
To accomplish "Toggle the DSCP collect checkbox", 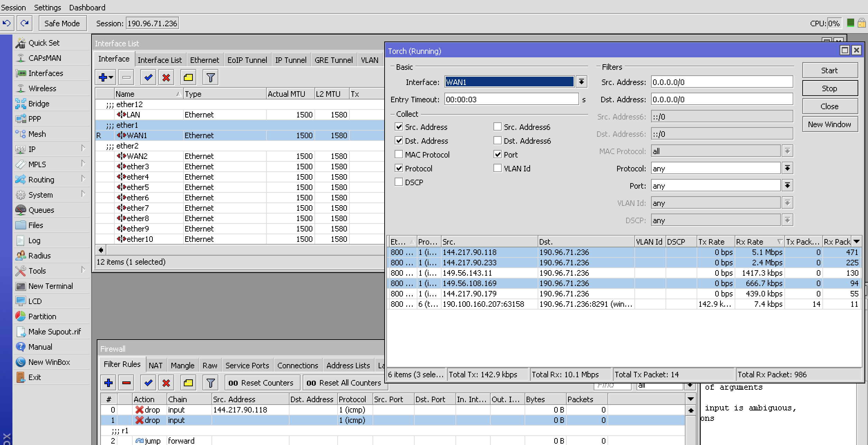I will pos(399,182).
